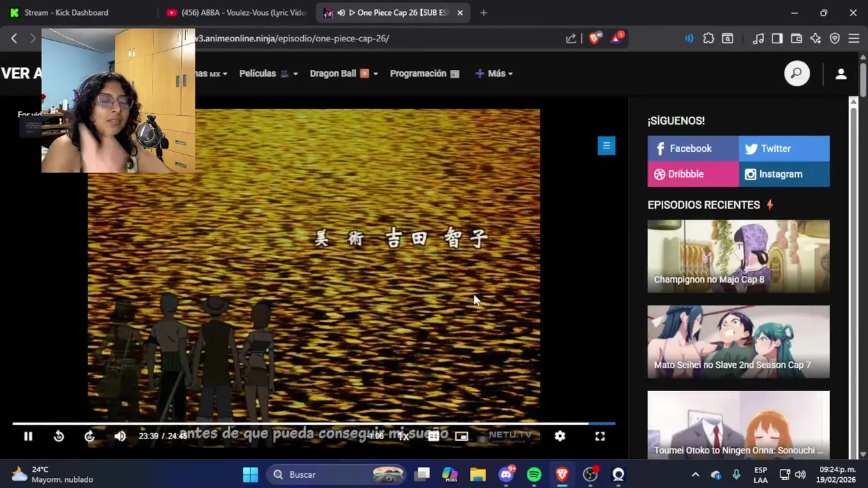Click the taskbar Buscar search box
This screenshot has width=868, height=488.
[336, 474]
